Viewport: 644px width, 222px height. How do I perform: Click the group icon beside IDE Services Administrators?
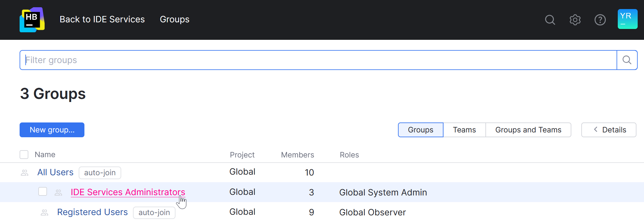[58, 193]
